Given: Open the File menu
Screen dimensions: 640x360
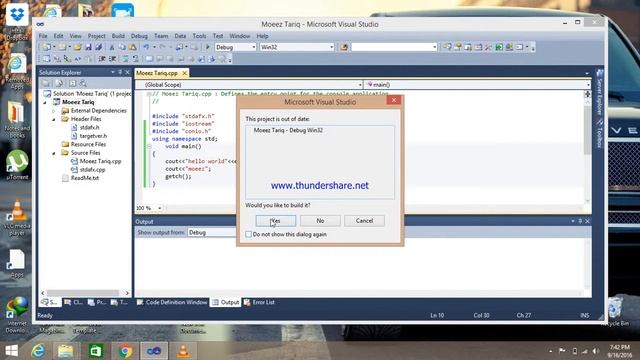Looking at the screenshot, I should click(43, 36).
